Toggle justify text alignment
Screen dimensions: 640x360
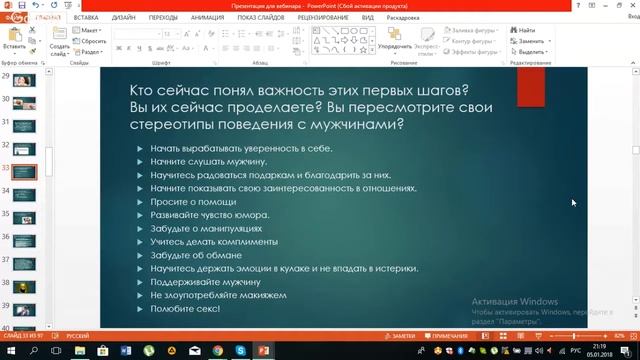(257, 49)
